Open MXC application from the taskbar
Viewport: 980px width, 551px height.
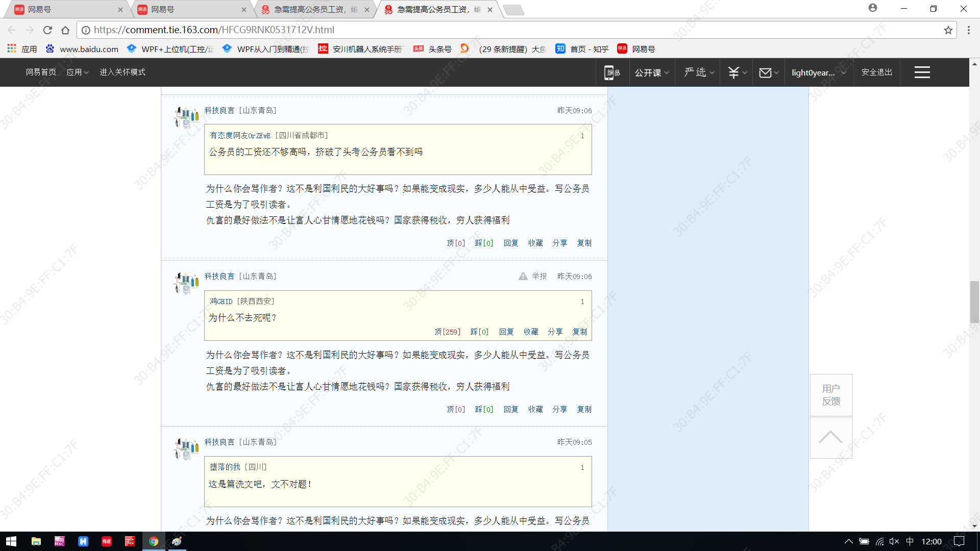[x=59, y=541]
